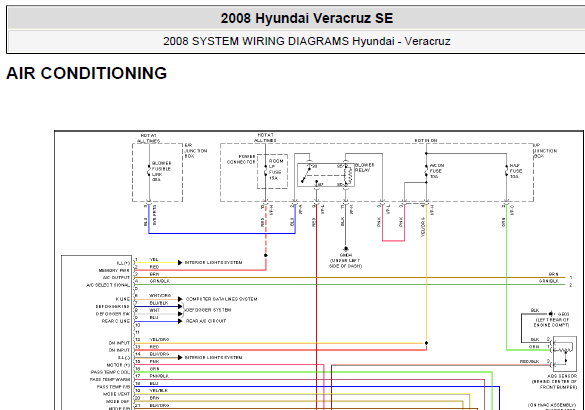Click the "YEL/BLK" wire label at pin 19
Screen dimensions: 585x410
(159, 391)
